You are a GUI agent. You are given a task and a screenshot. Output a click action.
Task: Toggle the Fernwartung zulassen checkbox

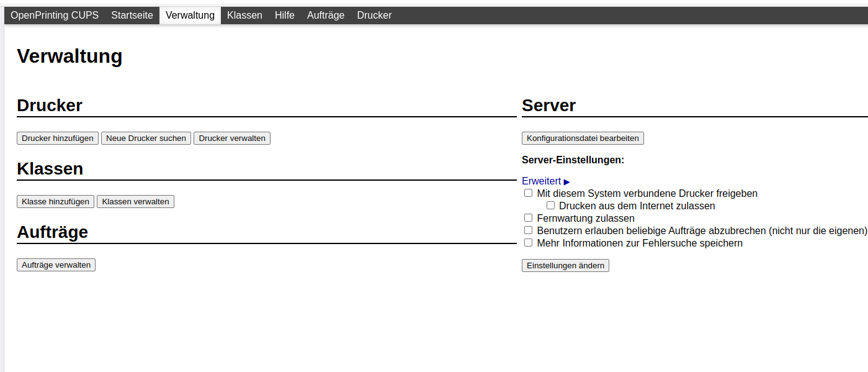click(529, 218)
